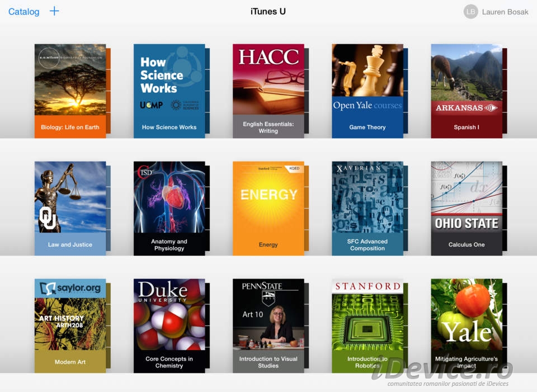Open the Energy course cover
Viewport: 537px width, 392px height.
pos(268,209)
